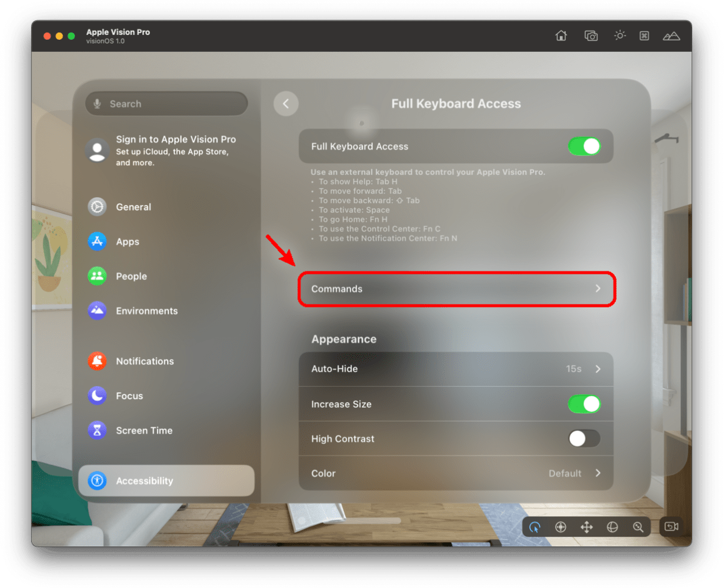Click the Color row label

coord(323,473)
